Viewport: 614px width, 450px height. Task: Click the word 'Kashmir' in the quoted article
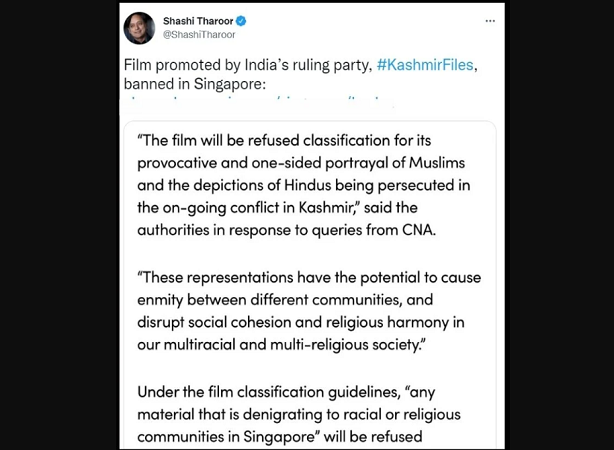[x=326, y=208]
